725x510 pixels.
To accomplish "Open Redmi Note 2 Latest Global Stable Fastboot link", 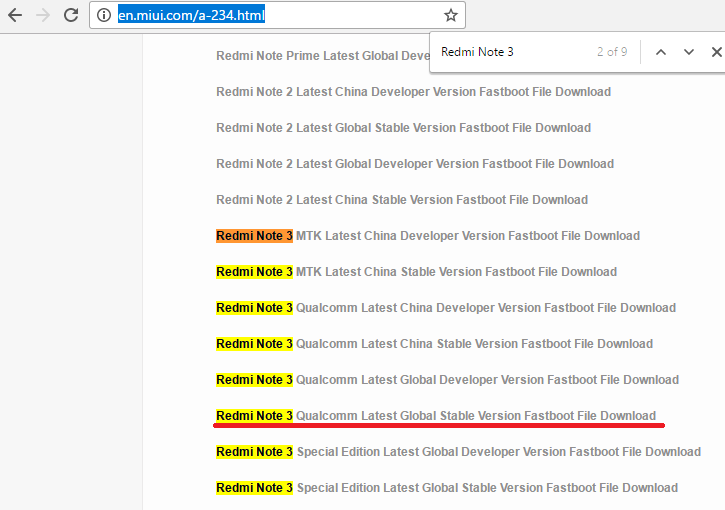I will 403,128.
